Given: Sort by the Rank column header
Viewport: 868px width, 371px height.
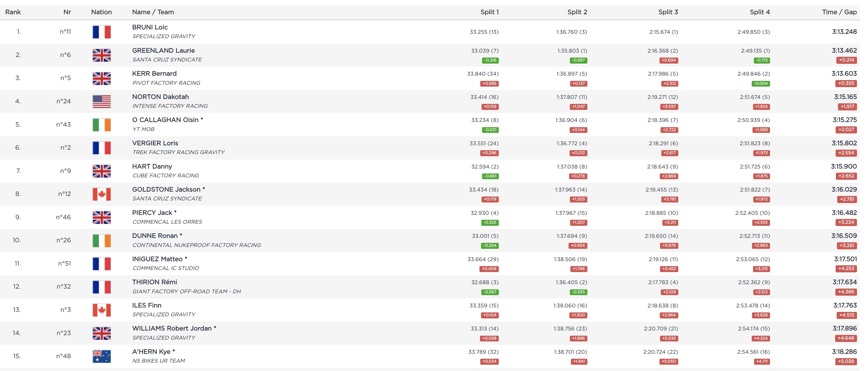Looking at the screenshot, I should pyautogui.click(x=13, y=12).
